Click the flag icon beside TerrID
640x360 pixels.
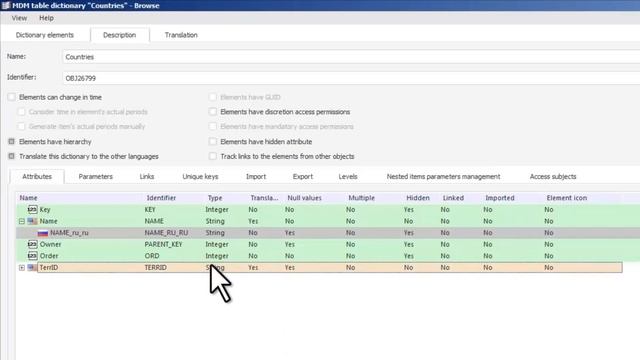tap(32, 267)
